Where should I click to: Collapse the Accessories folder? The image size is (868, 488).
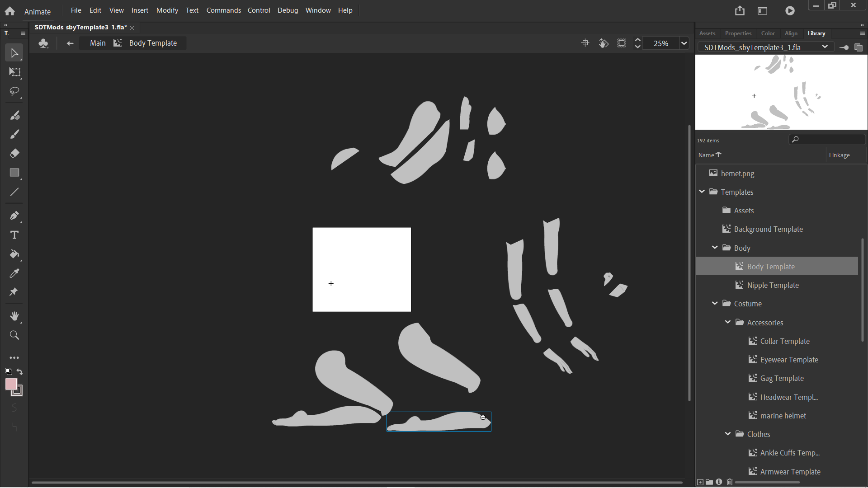[728, 322]
